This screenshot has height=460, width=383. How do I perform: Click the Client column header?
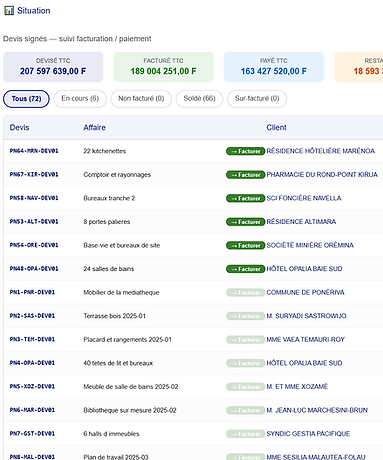point(276,128)
